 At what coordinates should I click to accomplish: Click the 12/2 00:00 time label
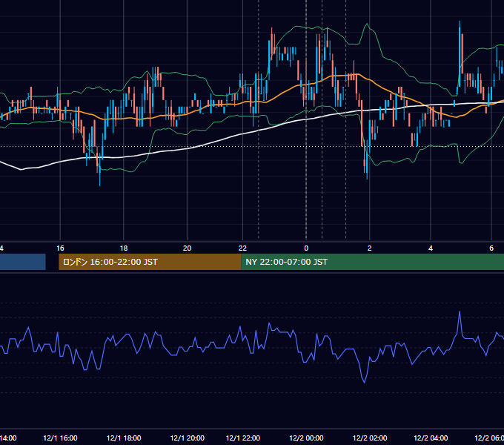pos(306,438)
